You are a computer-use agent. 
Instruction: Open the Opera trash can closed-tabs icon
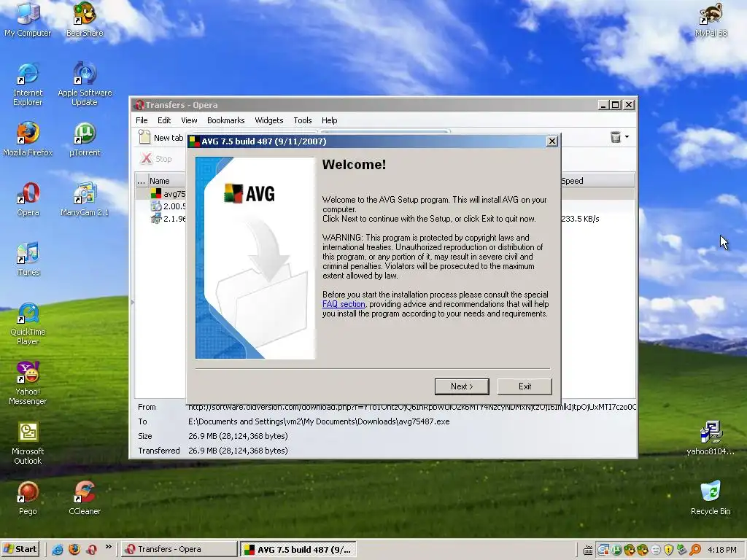tap(616, 137)
